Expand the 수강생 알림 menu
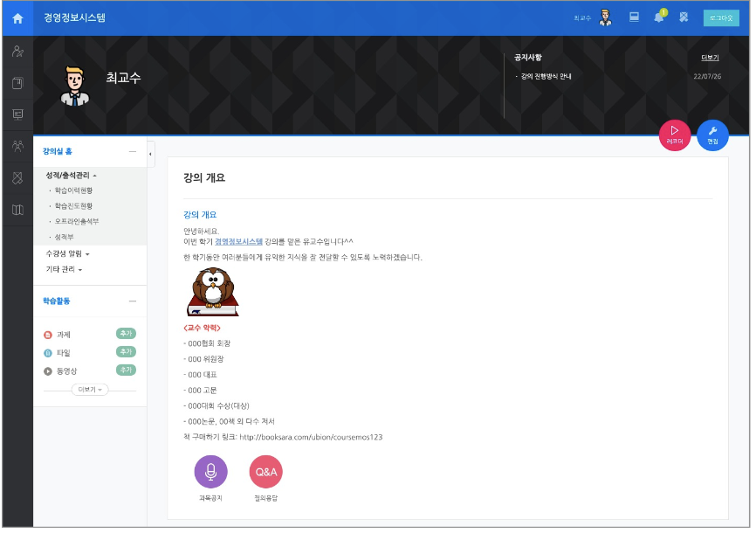 67,253
